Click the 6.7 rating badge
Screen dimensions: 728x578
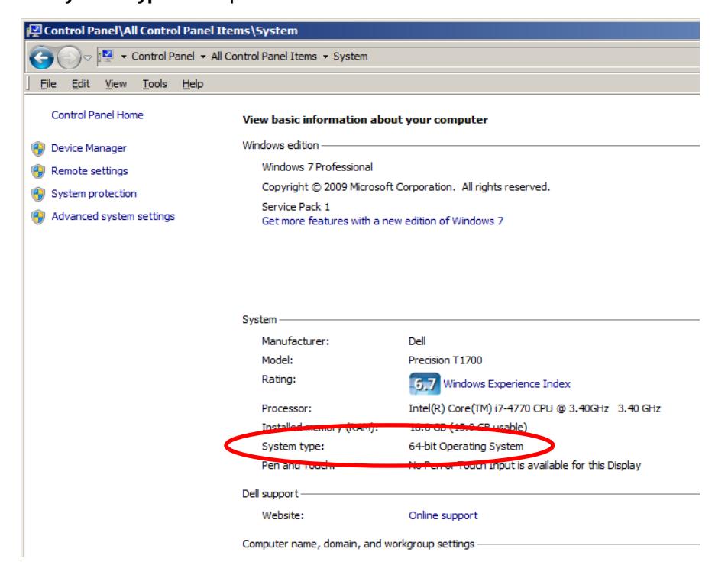[x=425, y=383]
